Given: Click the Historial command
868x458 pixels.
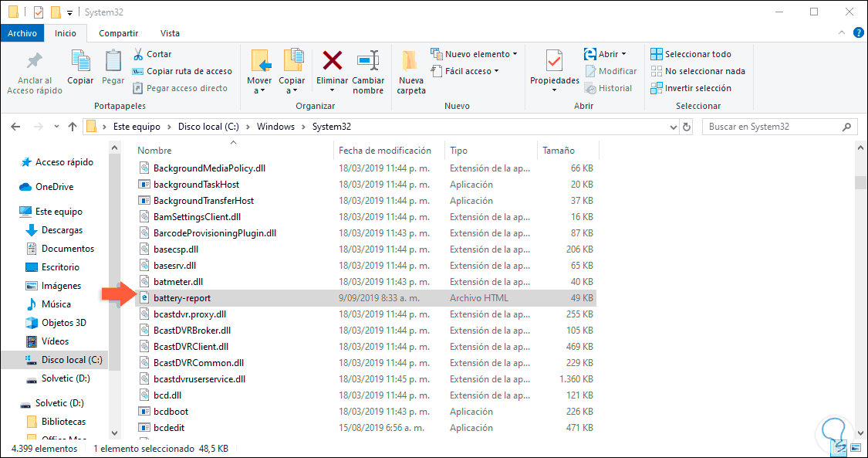Looking at the screenshot, I should tap(608, 88).
